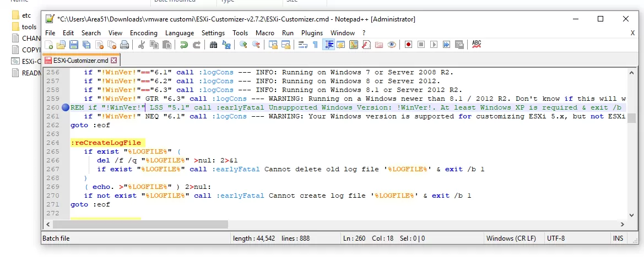The height and width of the screenshot is (266, 644).
Task: Click the Save recorded macro icon
Action: [459, 45]
